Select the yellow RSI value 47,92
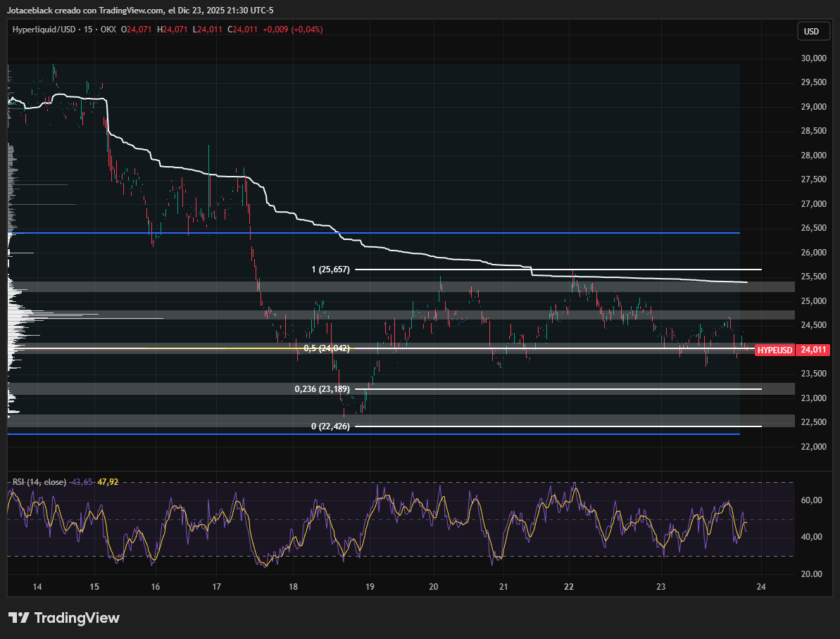Image resolution: width=840 pixels, height=639 pixels. (x=107, y=482)
